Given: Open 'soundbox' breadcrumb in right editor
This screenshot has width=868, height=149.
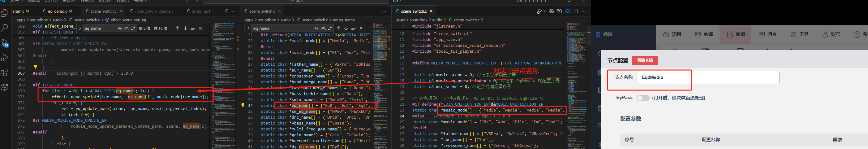Looking at the screenshot, I should point(419,20).
